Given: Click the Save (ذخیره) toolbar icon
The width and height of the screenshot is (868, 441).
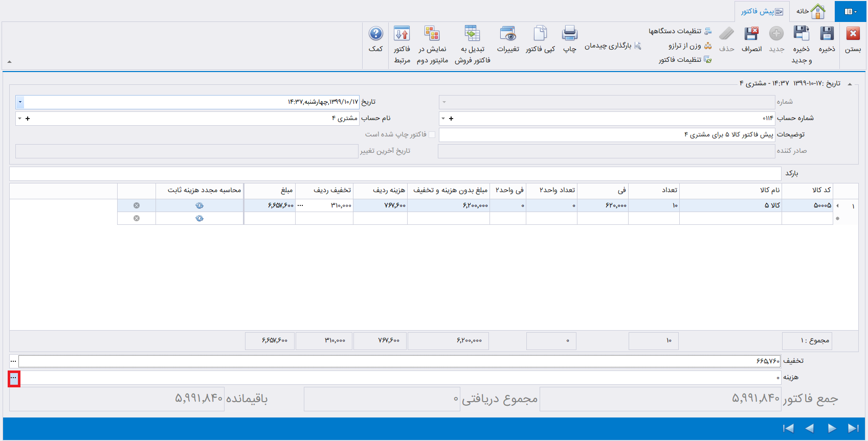Looking at the screenshot, I should pos(827,34).
